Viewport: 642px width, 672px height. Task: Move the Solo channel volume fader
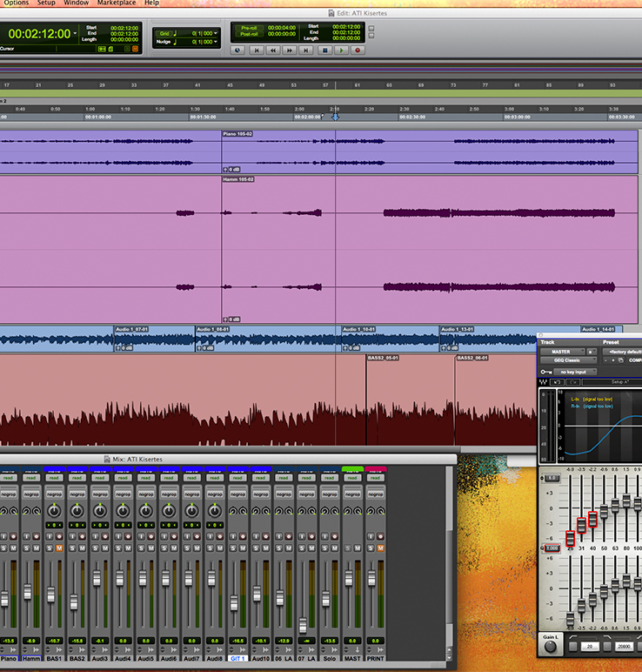pyautogui.click(x=326, y=599)
